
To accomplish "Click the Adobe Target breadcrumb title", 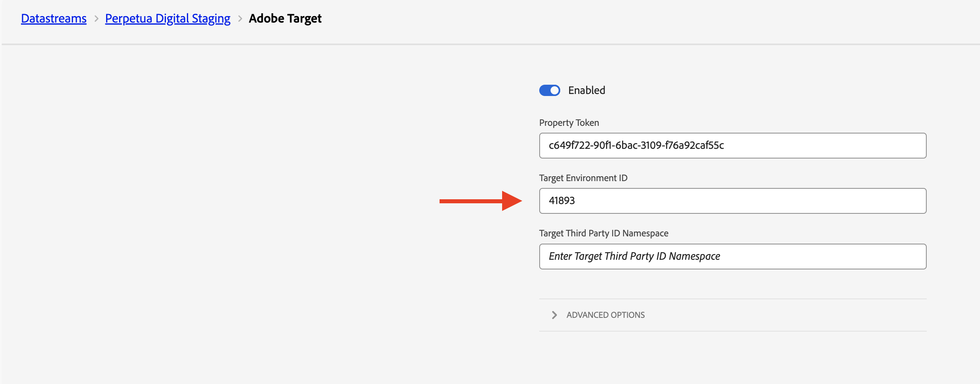I will 285,19.
